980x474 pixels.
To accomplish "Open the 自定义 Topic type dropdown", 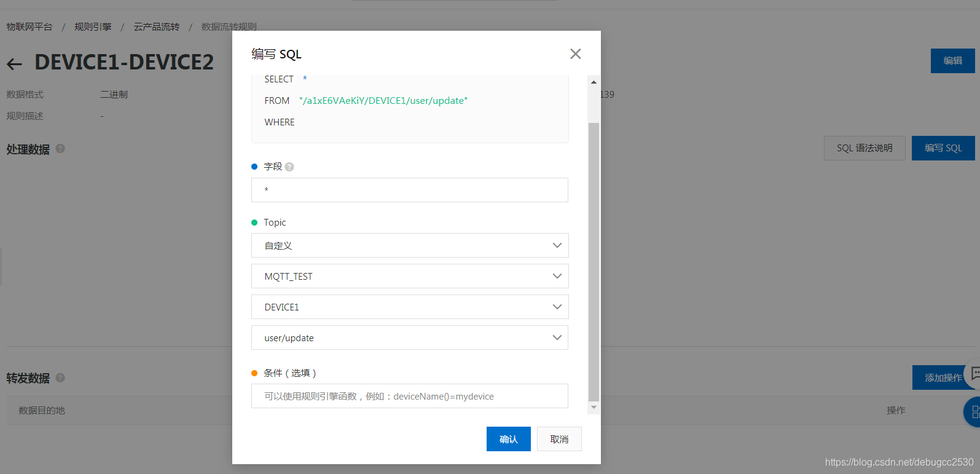I will coord(410,245).
